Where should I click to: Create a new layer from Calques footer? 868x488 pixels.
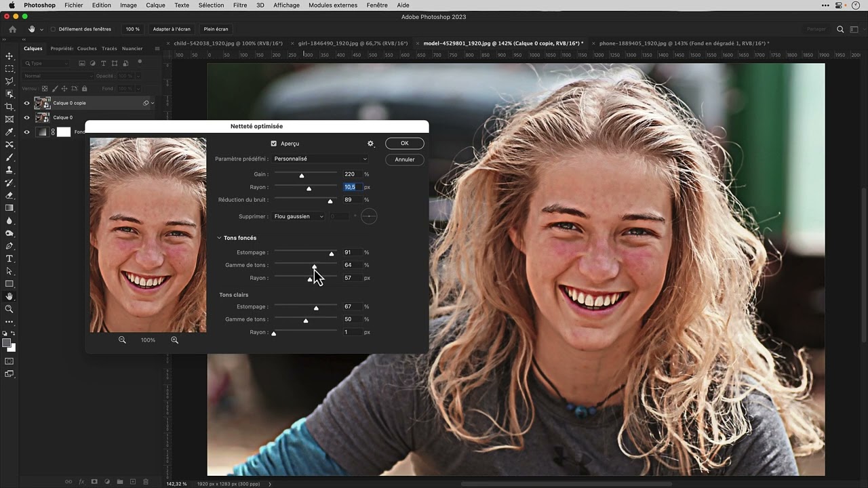[133, 482]
